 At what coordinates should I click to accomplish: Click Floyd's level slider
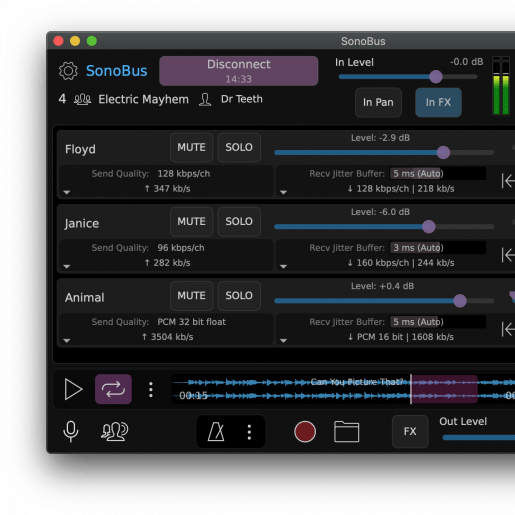click(384, 153)
